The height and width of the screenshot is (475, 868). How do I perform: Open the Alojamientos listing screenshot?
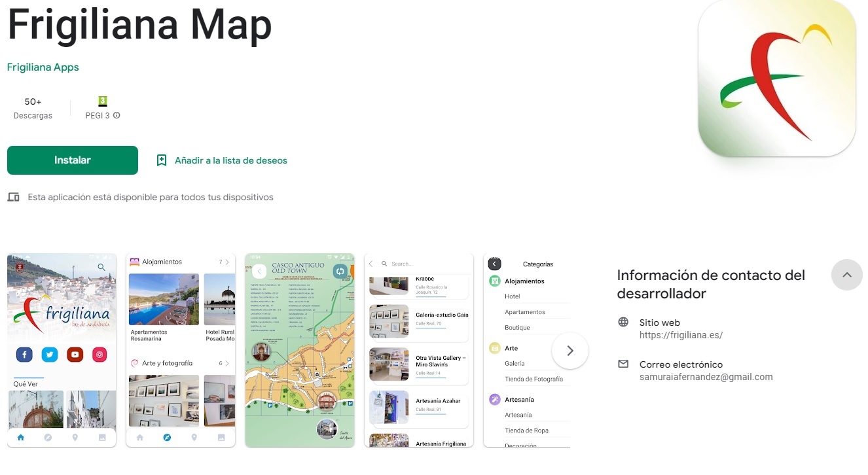[x=181, y=351]
